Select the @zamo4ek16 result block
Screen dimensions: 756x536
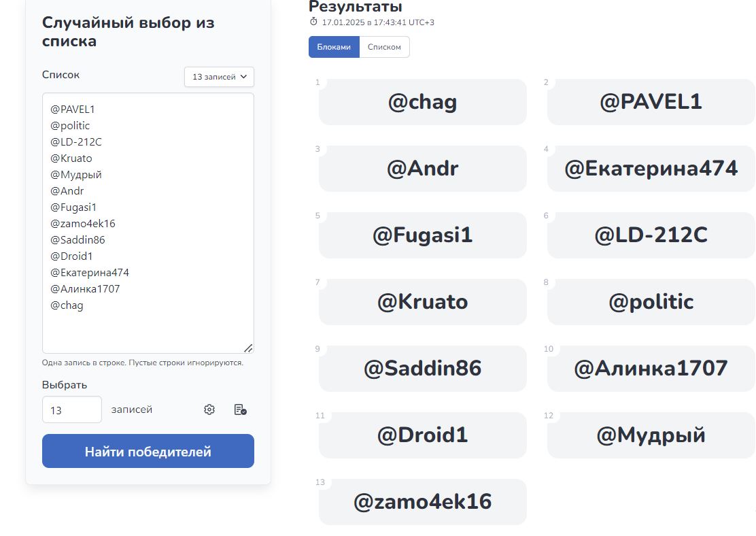point(422,502)
